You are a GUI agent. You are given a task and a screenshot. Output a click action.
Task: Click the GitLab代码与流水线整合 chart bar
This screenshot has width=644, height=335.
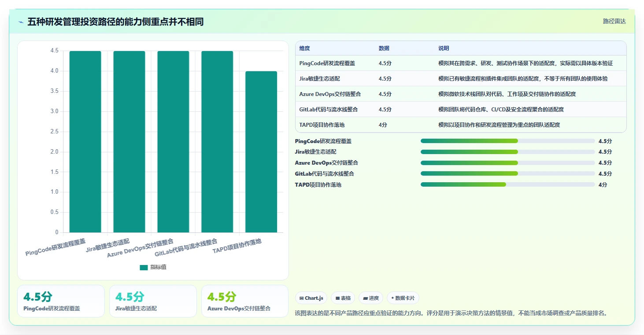tap(217, 142)
